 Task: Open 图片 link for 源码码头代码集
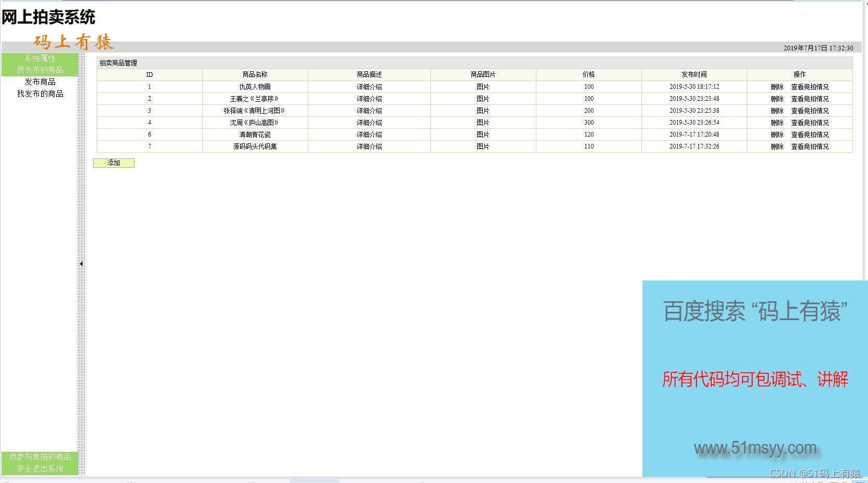[x=483, y=147]
